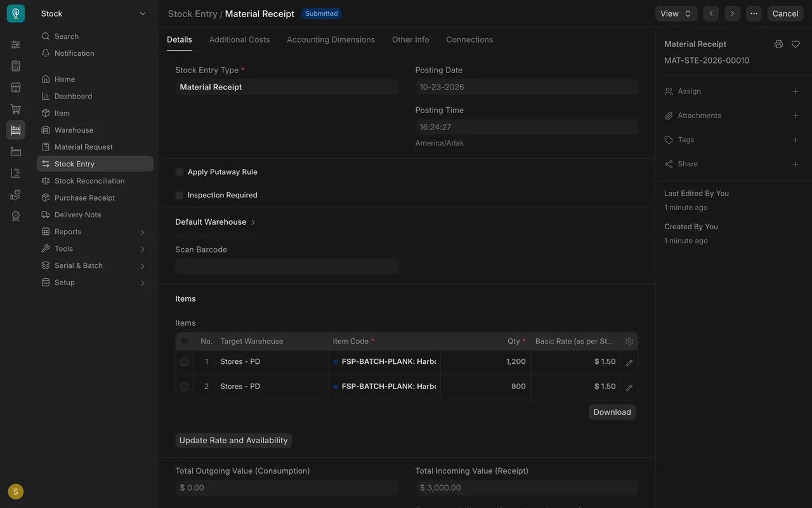
Task: Open the Stock workspace switcher dropdown
Action: [x=93, y=13]
